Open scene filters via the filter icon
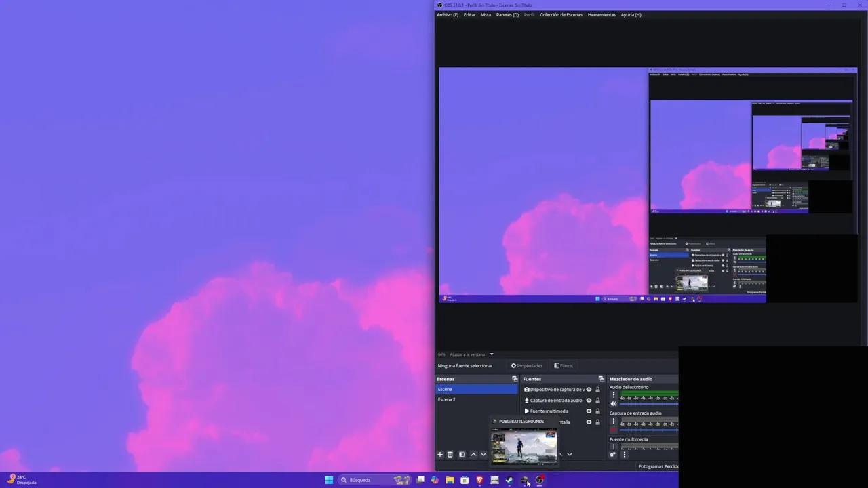868x488 pixels. point(462,453)
